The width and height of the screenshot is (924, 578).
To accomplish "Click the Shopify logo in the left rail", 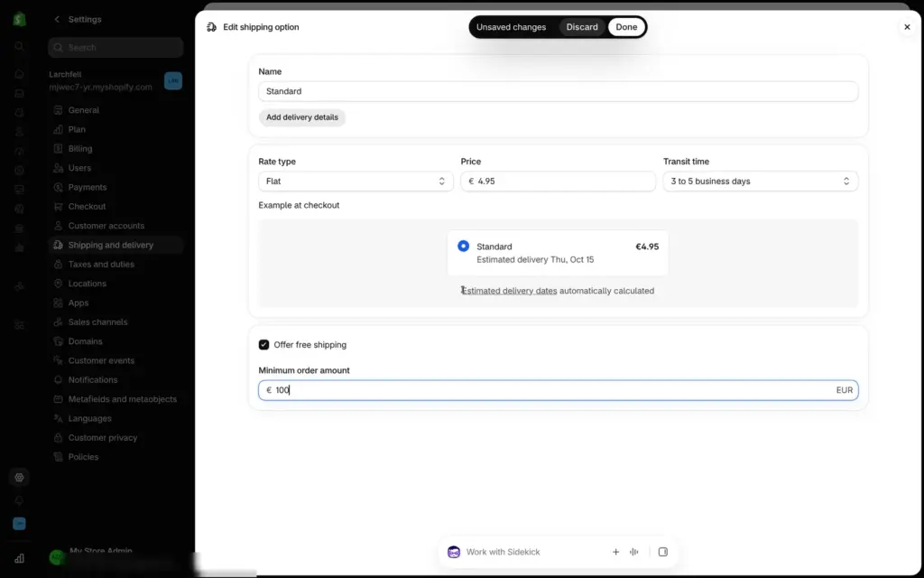I will click(20, 20).
